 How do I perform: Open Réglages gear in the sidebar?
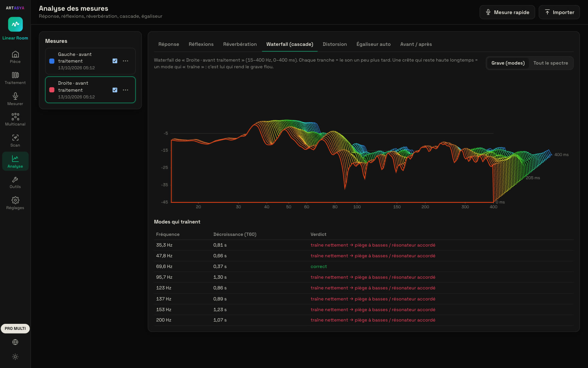pos(15,203)
